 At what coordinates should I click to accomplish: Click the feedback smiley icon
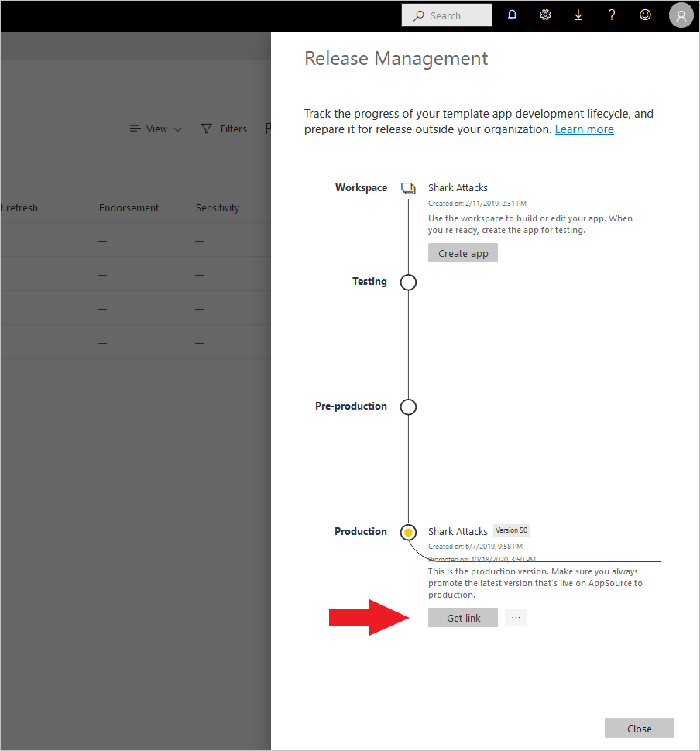[x=645, y=15]
